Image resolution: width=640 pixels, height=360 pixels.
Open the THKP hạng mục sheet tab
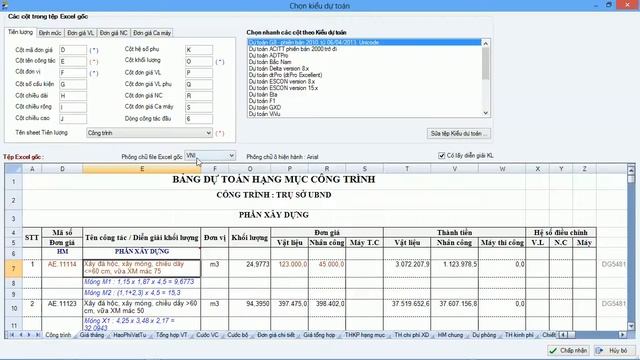tap(364, 335)
